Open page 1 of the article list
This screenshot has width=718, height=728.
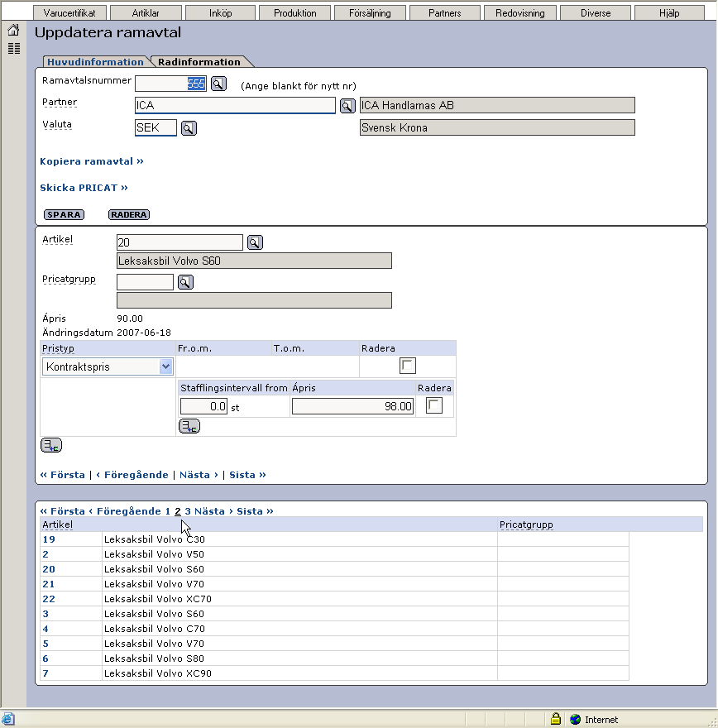tap(168, 510)
